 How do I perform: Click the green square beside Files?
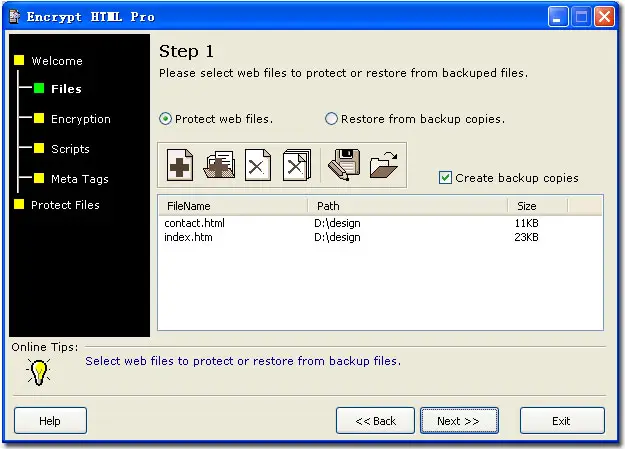pos(39,88)
